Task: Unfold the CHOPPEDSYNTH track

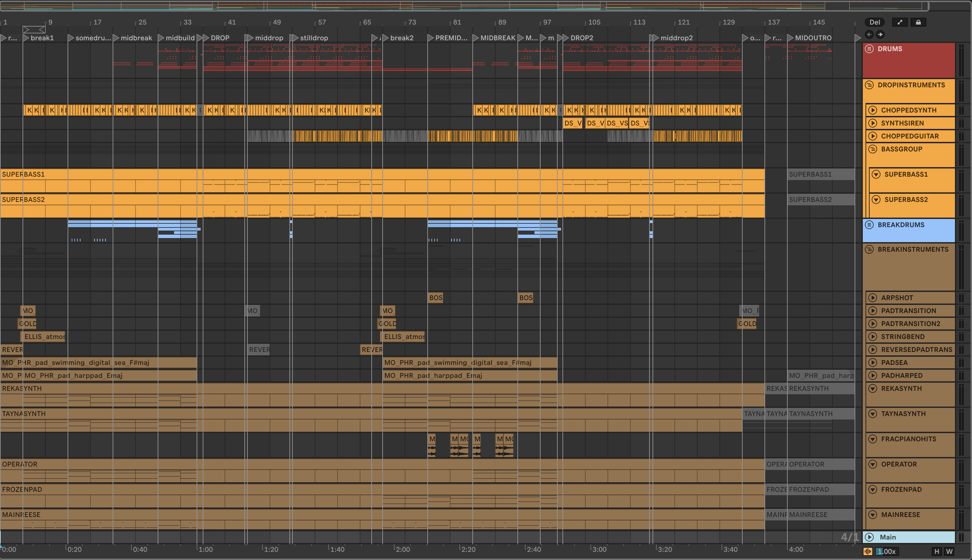Action: point(873,110)
